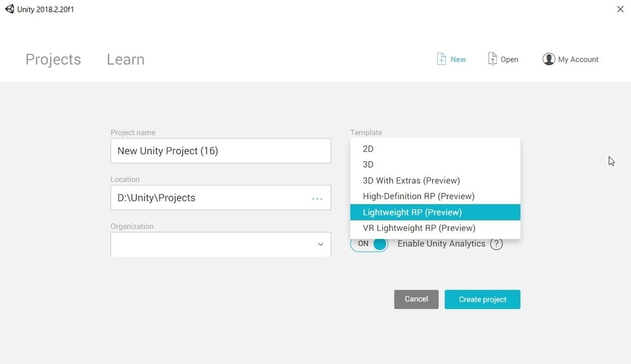The image size is (631, 364).
Task: Click the Unity Analytics help question mark
Action: tap(496, 244)
